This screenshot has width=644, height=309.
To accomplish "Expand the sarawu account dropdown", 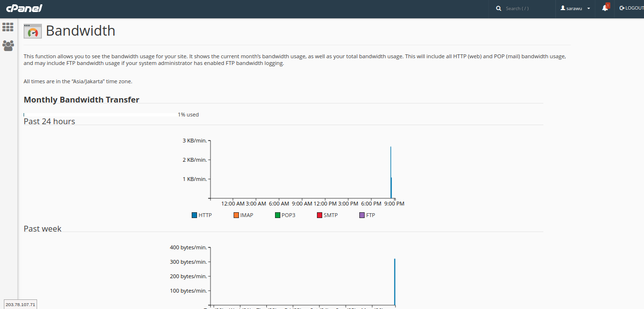I will pos(589,9).
